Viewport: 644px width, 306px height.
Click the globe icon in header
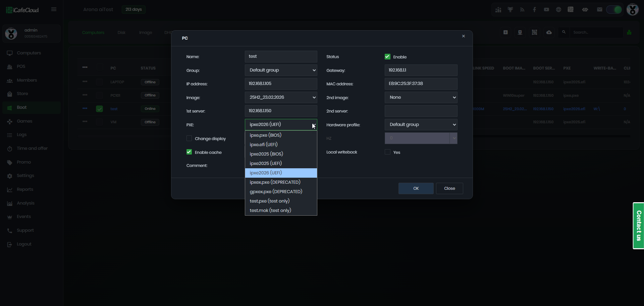pos(558,9)
